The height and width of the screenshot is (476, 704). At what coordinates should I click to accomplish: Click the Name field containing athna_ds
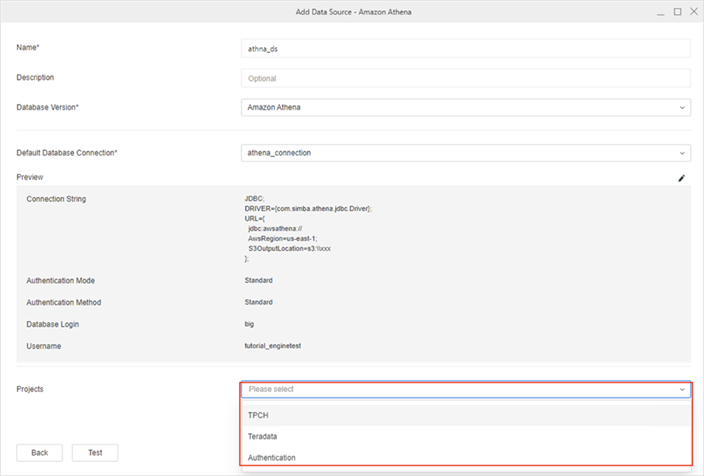[x=465, y=48]
